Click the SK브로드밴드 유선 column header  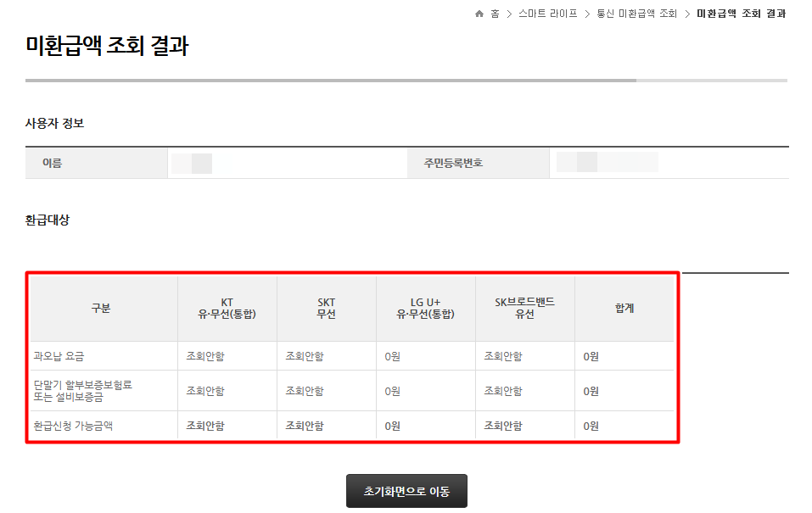524,308
